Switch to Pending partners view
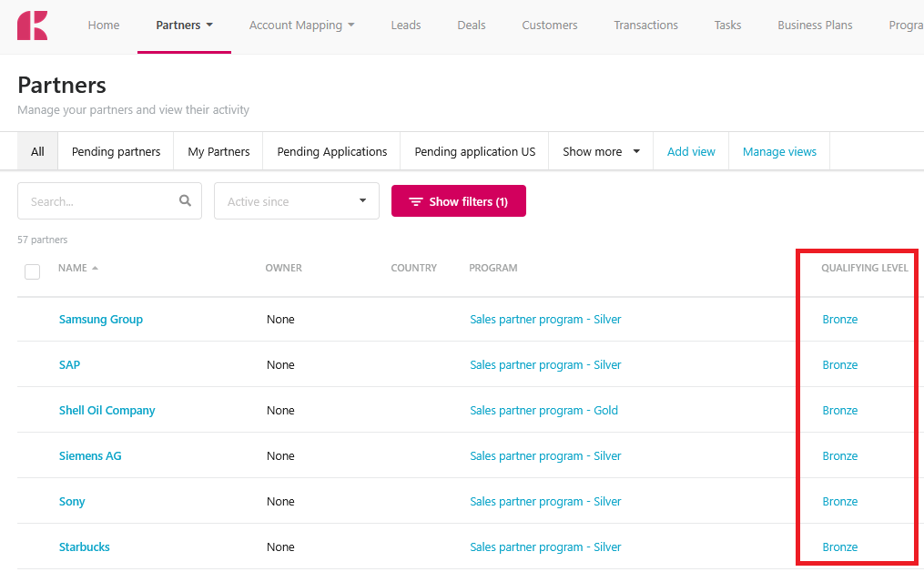 (117, 151)
